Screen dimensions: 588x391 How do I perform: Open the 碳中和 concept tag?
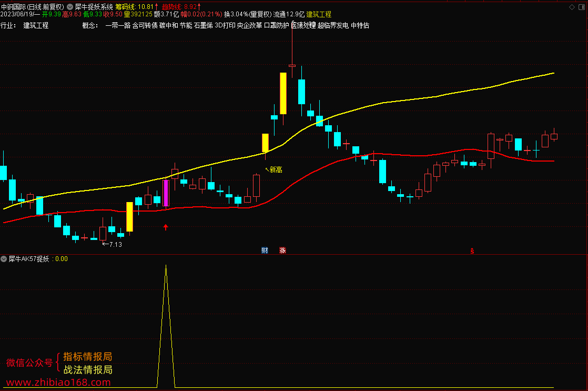point(168,25)
